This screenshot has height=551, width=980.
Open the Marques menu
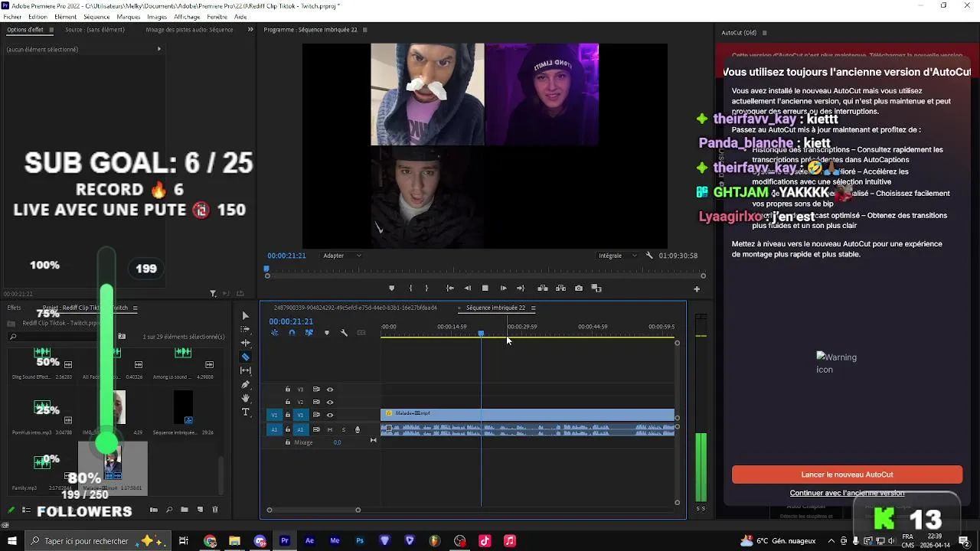129,17
